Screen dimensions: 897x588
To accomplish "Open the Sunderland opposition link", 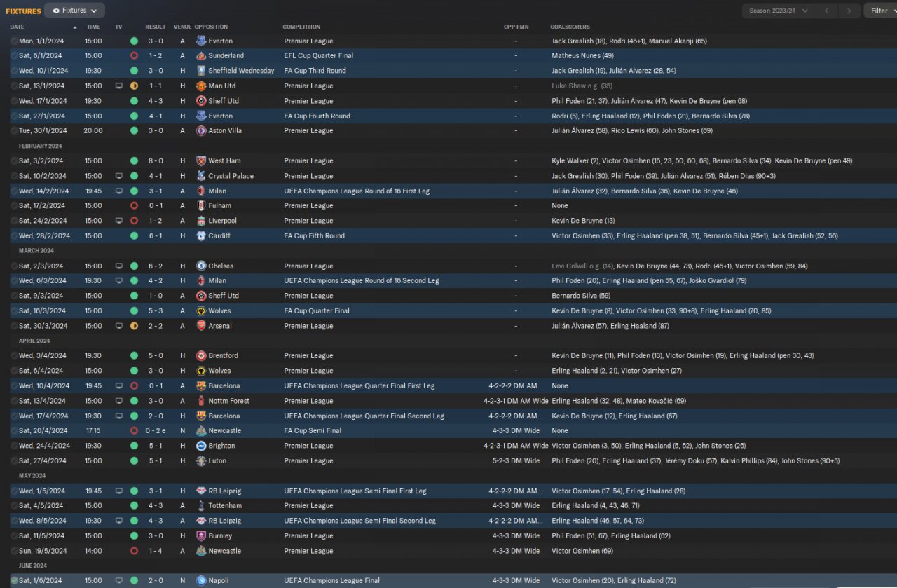I will pyautogui.click(x=226, y=55).
